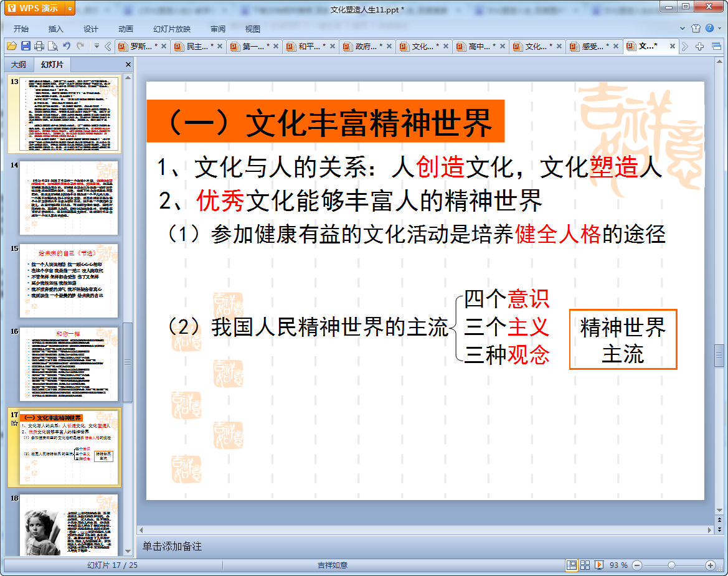Click the thumbnail panel scroll-down arrow

coord(128,551)
